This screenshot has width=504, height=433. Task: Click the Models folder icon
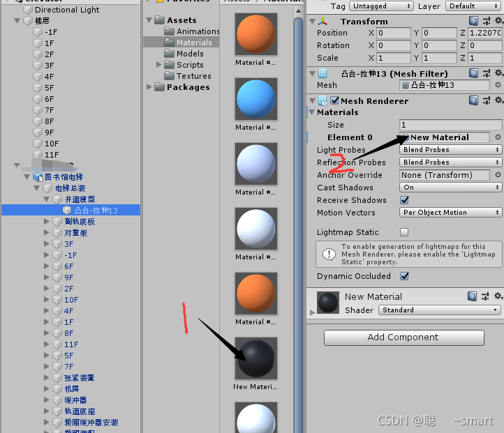click(x=169, y=53)
